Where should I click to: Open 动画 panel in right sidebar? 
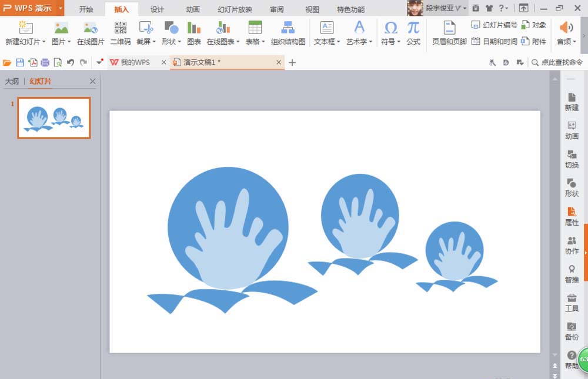[572, 130]
